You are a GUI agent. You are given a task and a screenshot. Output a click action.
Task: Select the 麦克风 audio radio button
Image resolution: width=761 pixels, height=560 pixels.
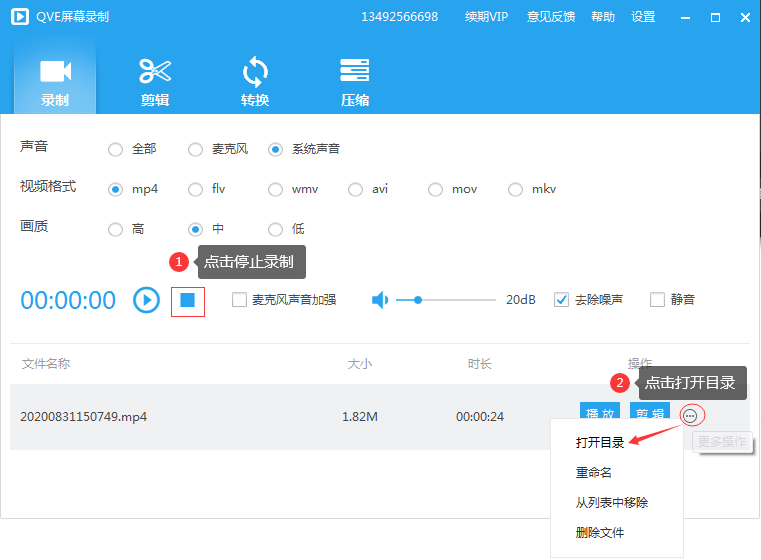196,149
